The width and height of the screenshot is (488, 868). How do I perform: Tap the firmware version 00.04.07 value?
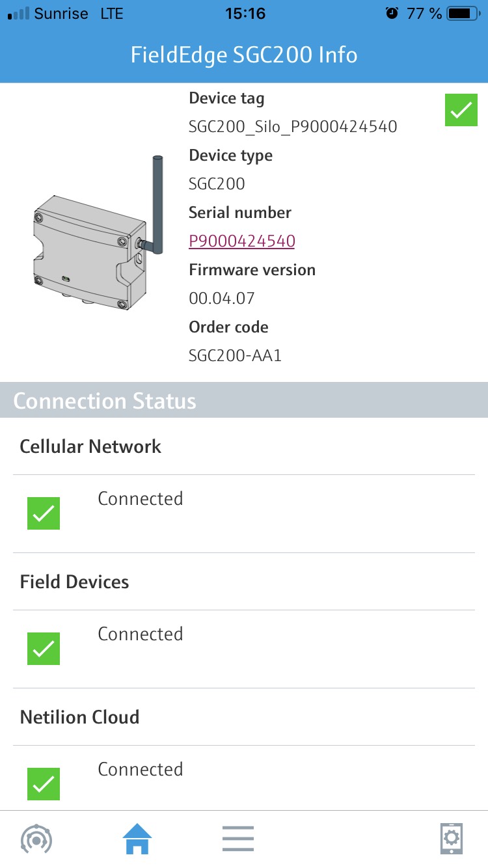tap(222, 299)
